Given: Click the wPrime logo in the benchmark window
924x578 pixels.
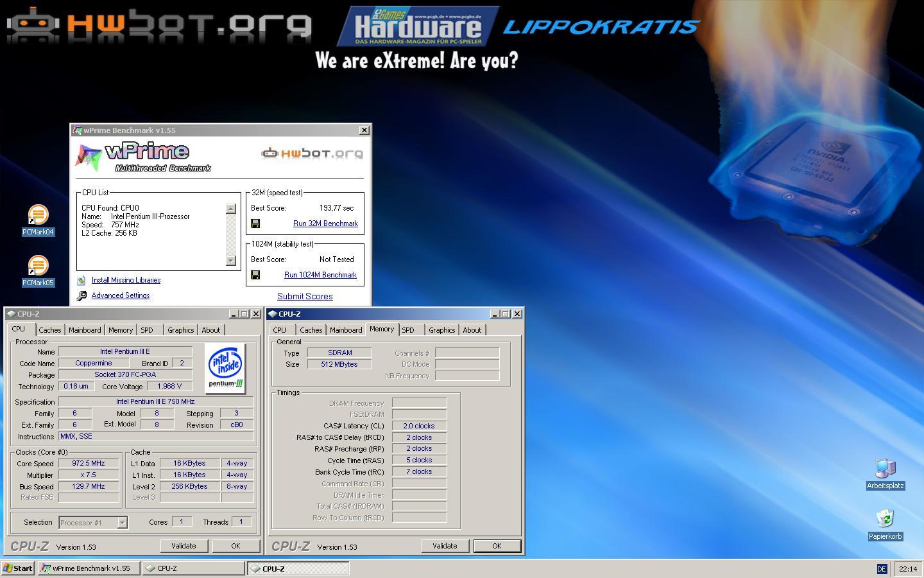Looking at the screenshot, I should [x=143, y=157].
